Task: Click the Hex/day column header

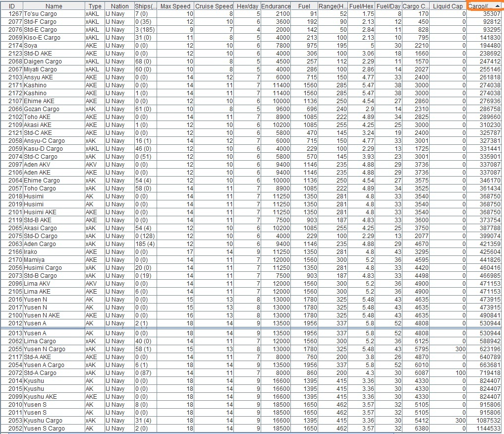Action: 247,6
